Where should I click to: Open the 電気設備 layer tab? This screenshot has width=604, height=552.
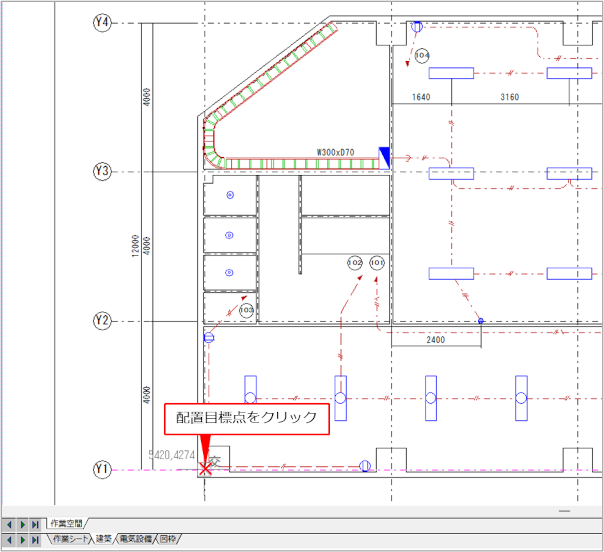tap(135, 540)
